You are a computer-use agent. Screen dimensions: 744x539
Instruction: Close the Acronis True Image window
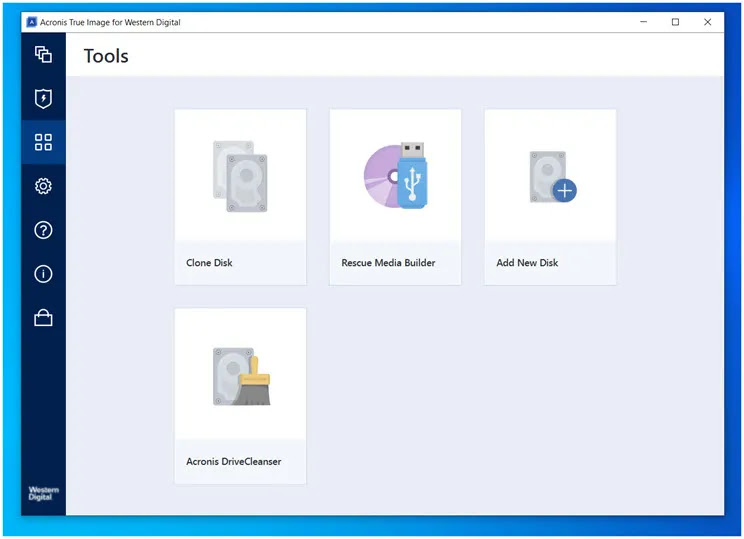pos(707,22)
